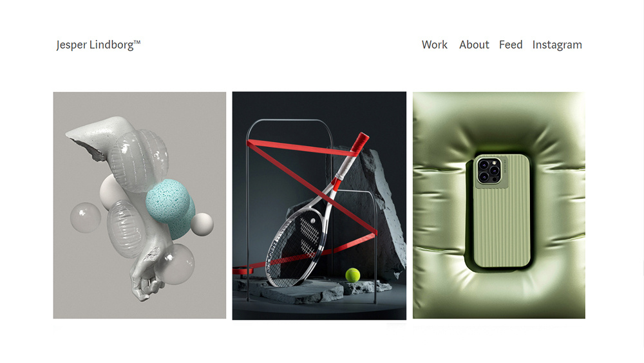
Task: View the tennis racket project thumbnail
Action: point(319,206)
